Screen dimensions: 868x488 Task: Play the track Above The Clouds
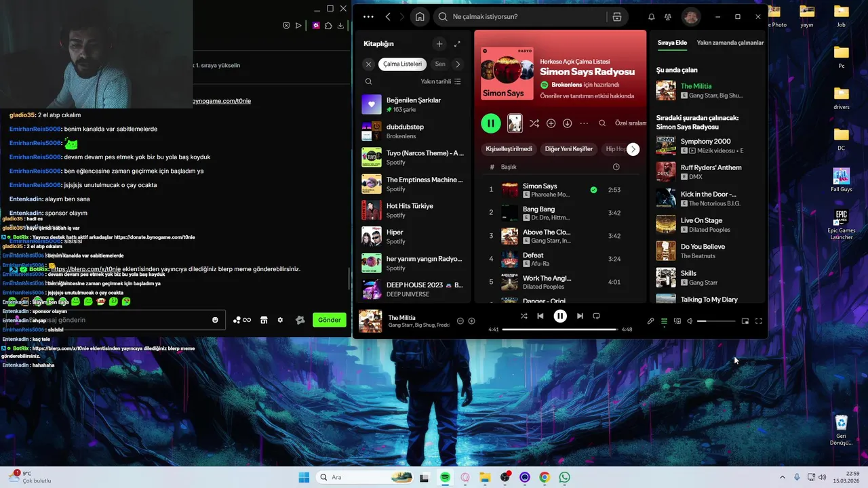561,236
